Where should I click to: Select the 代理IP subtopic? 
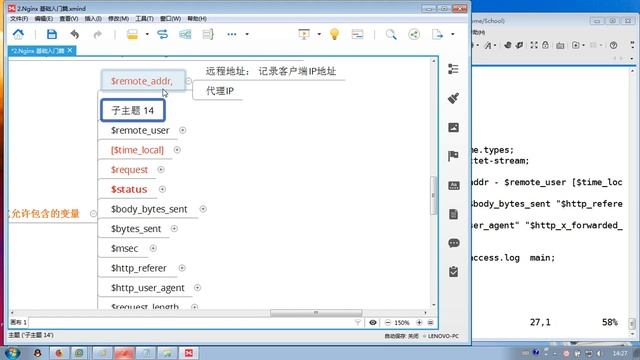pyautogui.click(x=220, y=91)
